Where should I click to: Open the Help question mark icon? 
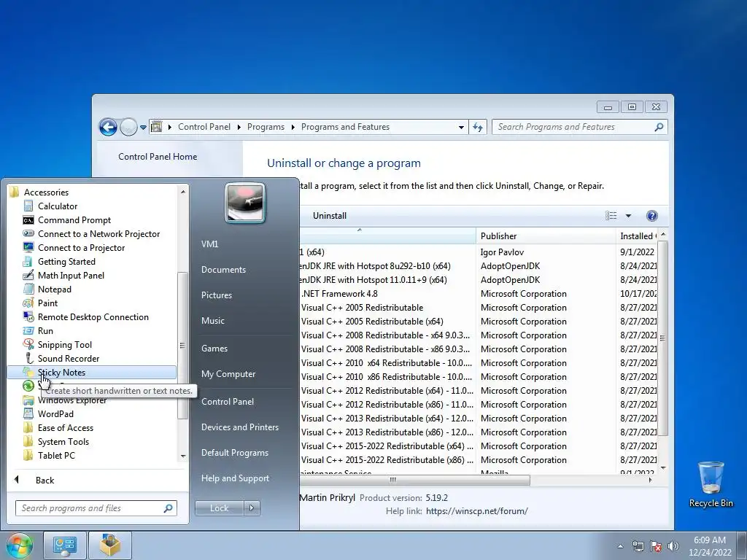tap(651, 216)
